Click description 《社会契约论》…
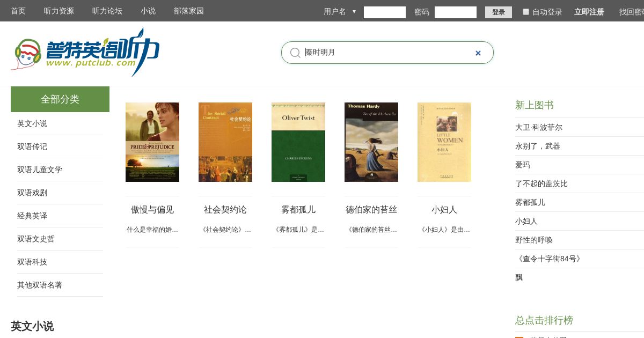 click(225, 230)
